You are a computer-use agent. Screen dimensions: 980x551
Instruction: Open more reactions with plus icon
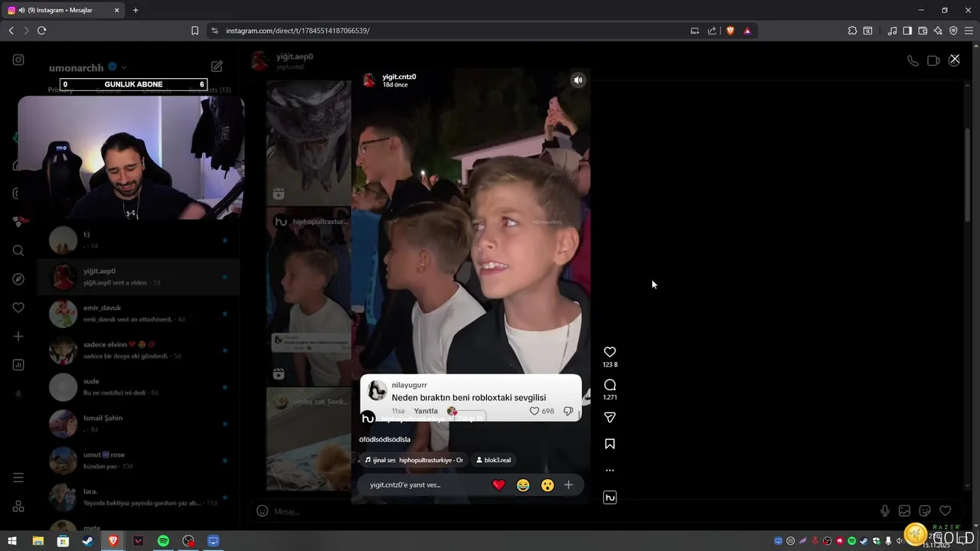tap(568, 485)
